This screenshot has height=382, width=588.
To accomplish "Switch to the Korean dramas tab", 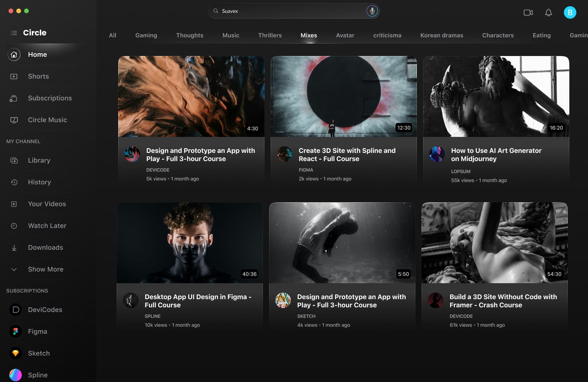I will [x=441, y=35].
